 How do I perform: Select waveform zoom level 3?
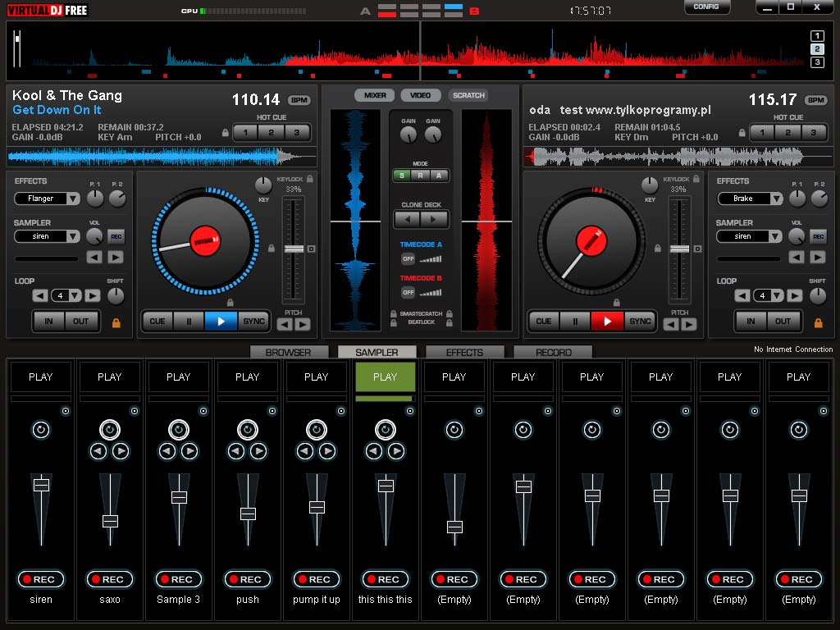tap(817, 62)
